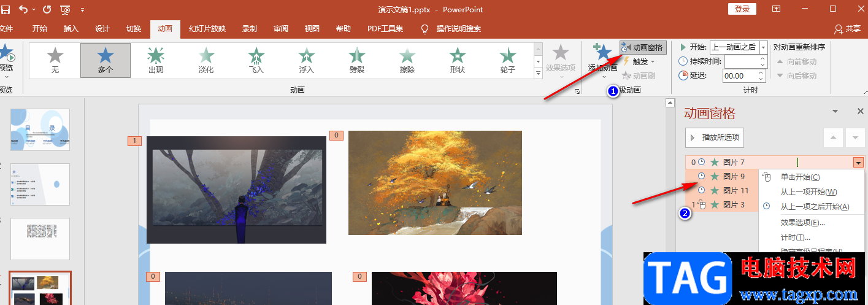Undo the last action
Image resolution: width=868 pixels, height=305 pixels.
click(x=23, y=9)
